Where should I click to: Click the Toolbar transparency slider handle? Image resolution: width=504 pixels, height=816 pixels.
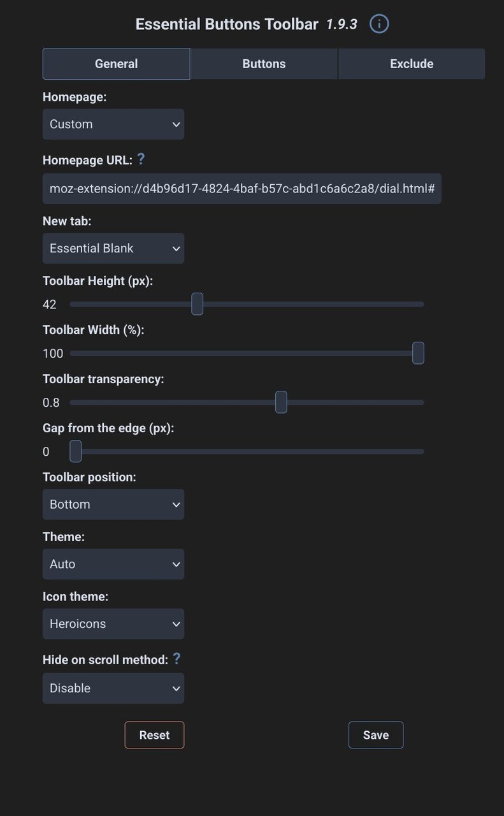(x=281, y=402)
